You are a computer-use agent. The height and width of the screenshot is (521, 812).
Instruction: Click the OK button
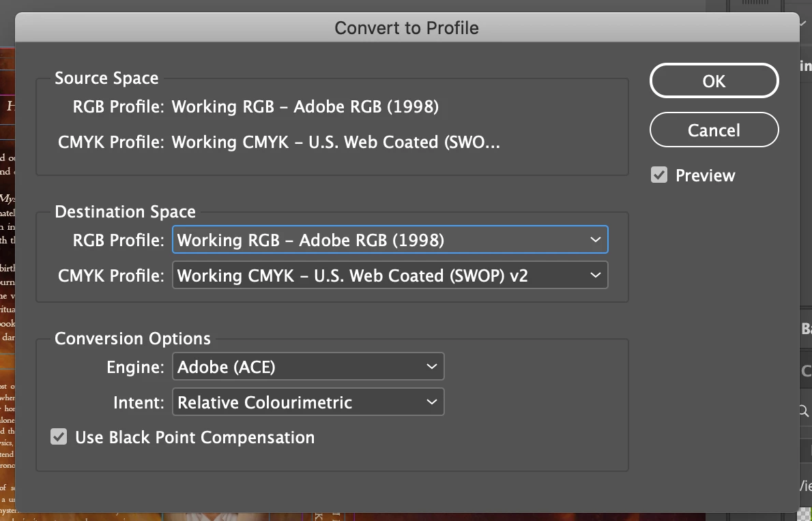coord(714,81)
